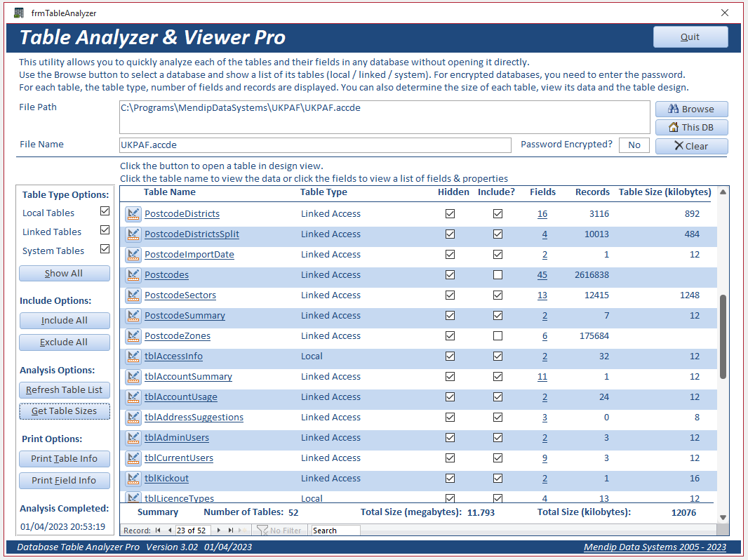Click the Show All button

pos(65,274)
